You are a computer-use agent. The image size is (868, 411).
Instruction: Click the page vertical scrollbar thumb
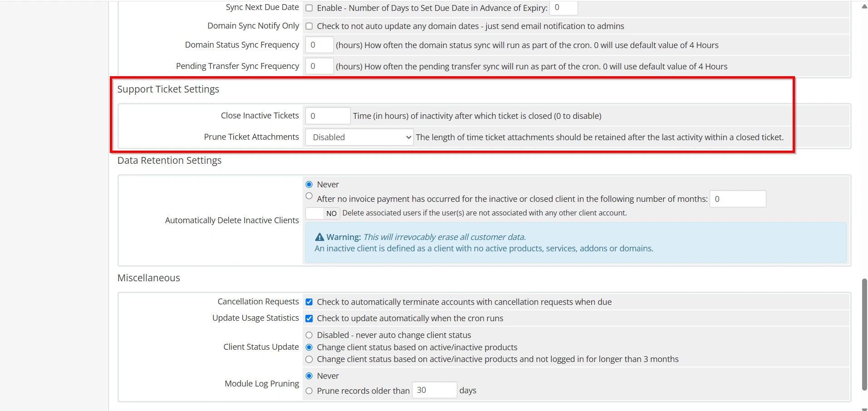click(x=864, y=334)
